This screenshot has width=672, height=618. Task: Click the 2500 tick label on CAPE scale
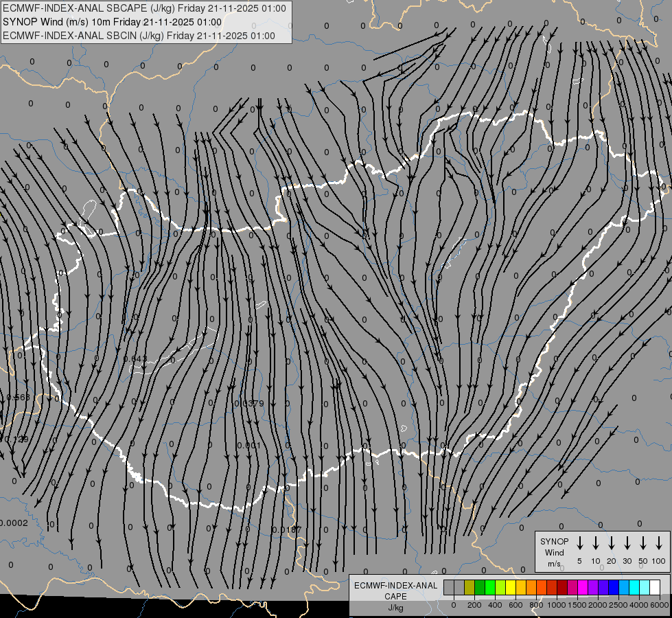[x=618, y=605]
